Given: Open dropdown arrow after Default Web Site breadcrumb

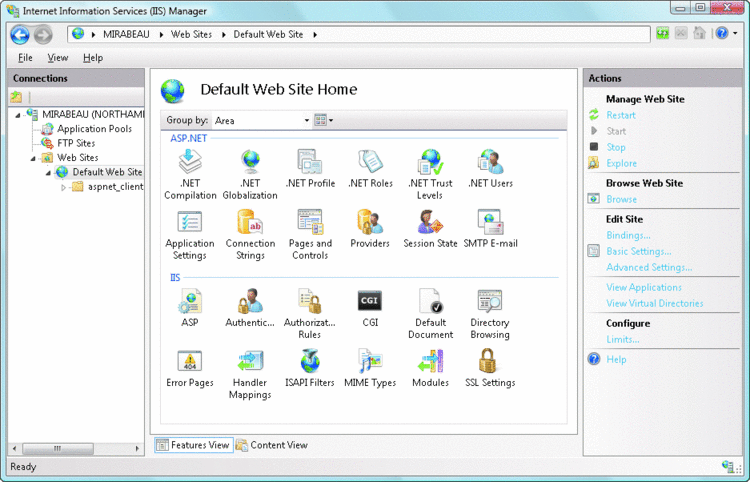Looking at the screenshot, I should [315, 34].
